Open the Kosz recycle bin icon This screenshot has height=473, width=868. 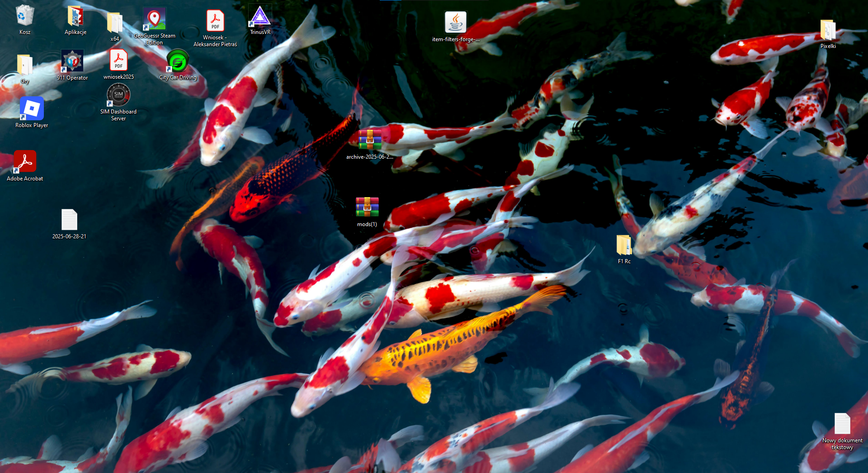(25, 16)
